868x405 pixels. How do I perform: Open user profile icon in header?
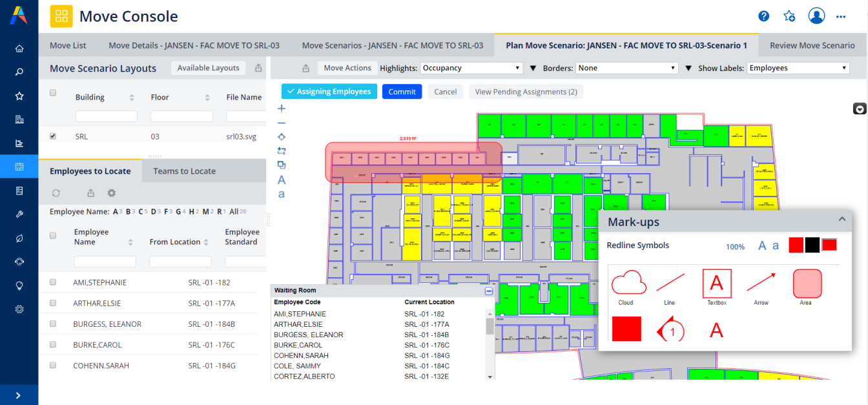(816, 16)
